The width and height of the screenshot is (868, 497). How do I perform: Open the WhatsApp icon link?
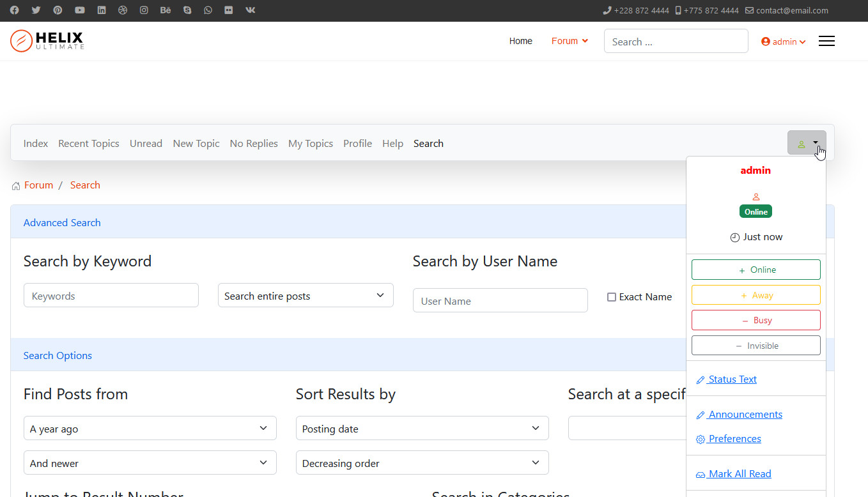(208, 10)
